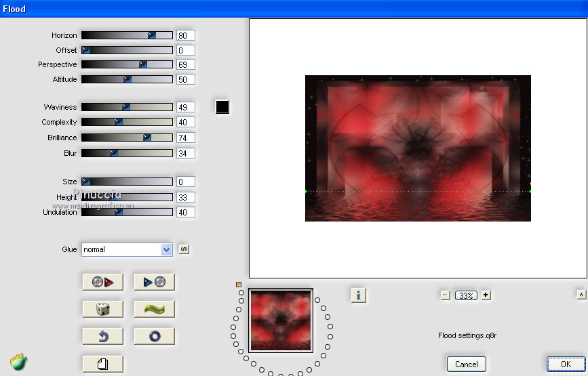Click the zoom out minus button
588x376 pixels.
445,295
